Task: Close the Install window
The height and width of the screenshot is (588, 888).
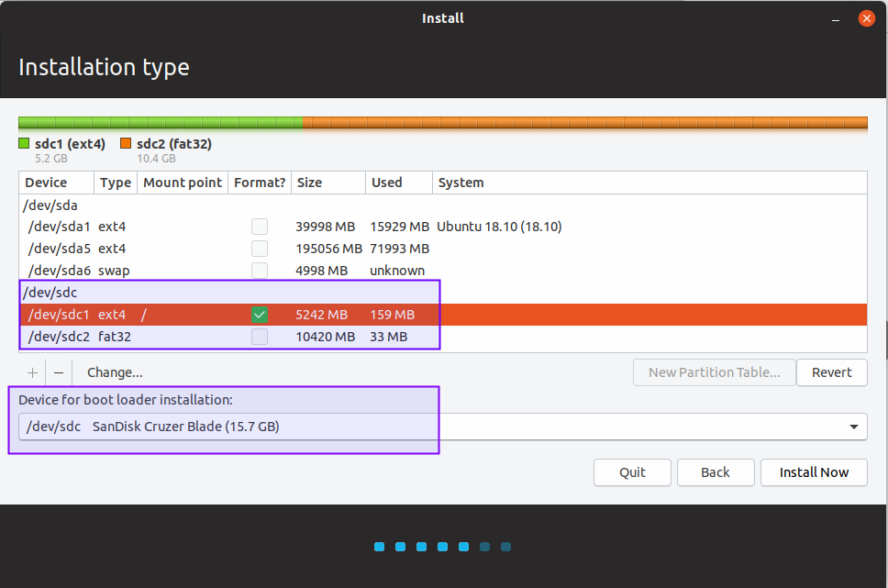Action: 866,18
